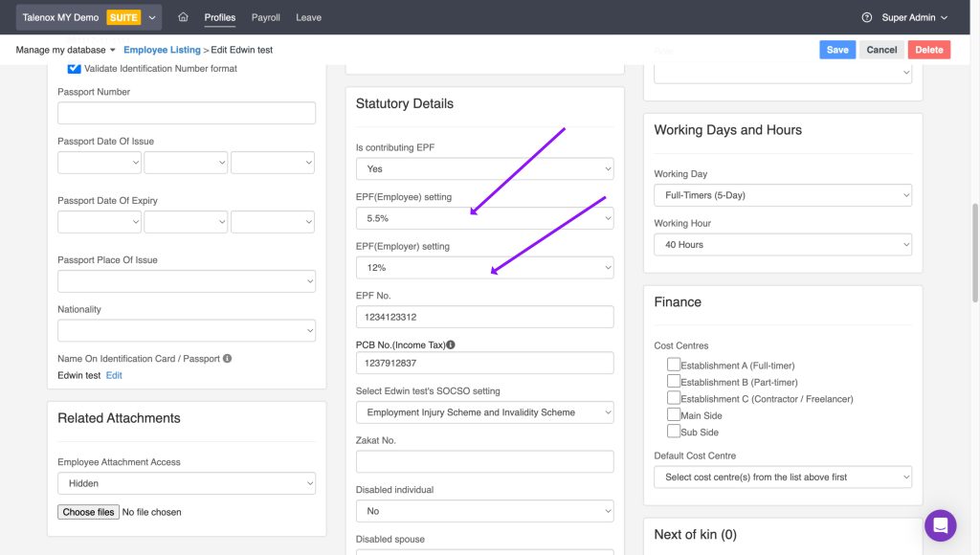980x555 pixels.
Task: Expand the Working Day dropdown
Action: (x=782, y=195)
